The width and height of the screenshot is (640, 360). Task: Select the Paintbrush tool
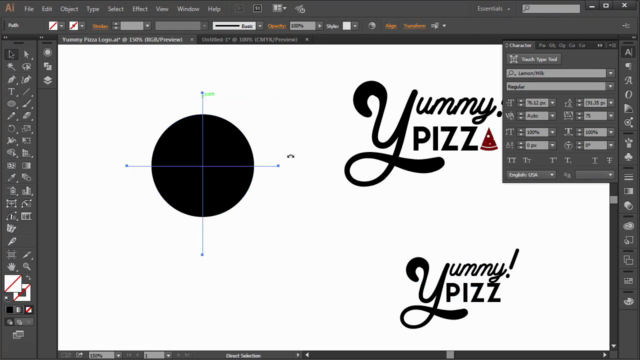[x=27, y=104]
